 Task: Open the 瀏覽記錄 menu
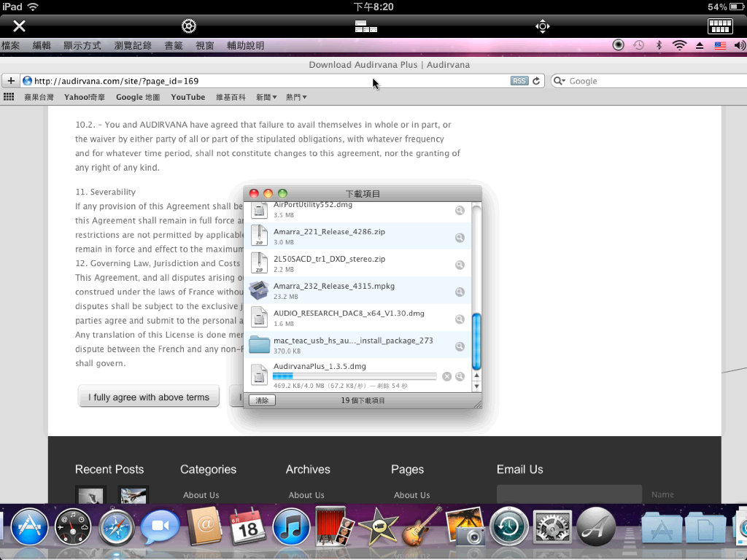[x=133, y=46]
